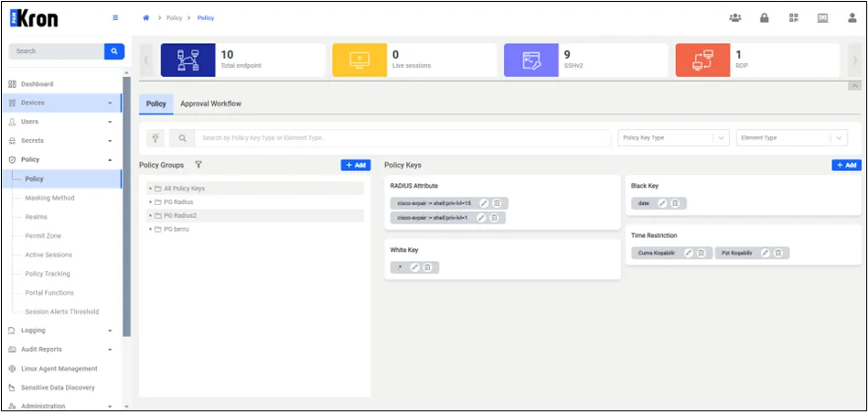
Task: Select the PG Radius group
Action: tap(255, 202)
